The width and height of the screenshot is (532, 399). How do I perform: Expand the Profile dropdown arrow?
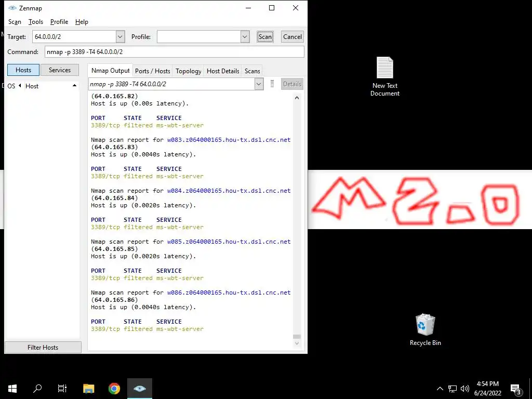245,37
